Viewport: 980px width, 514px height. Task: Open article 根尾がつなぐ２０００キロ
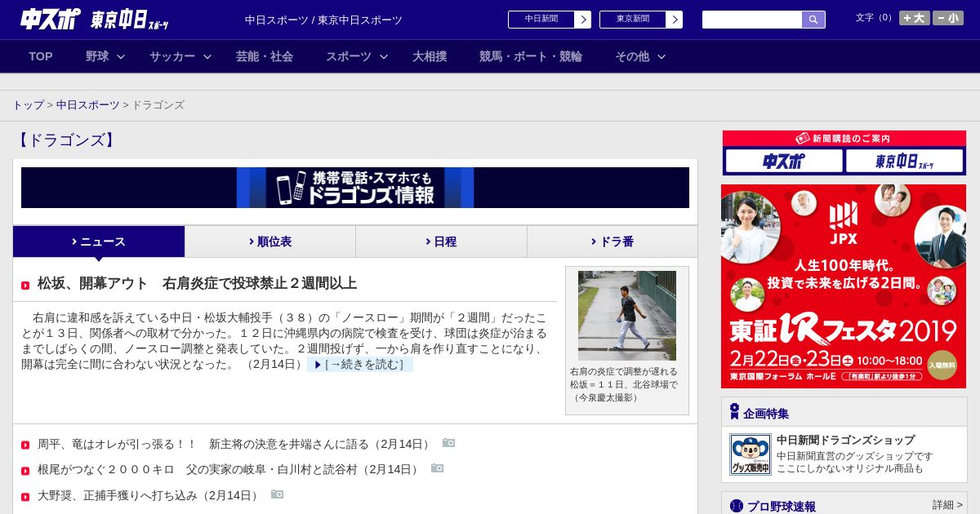pyautogui.click(x=229, y=470)
